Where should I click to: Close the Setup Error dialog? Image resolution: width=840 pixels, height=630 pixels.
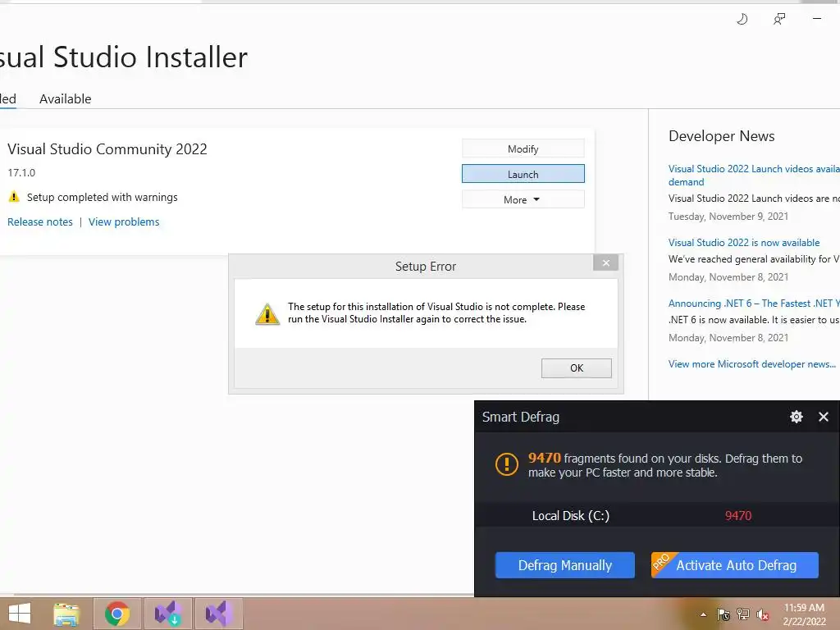(x=606, y=262)
